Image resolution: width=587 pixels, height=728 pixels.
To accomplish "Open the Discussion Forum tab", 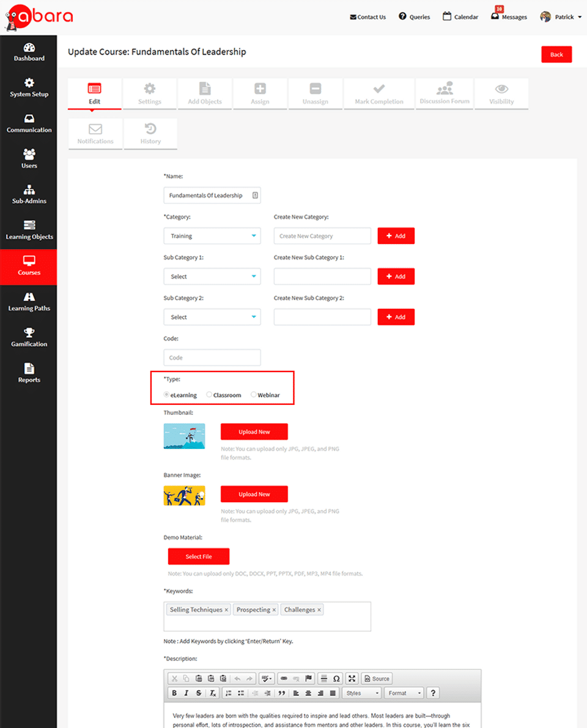I will pos(445,94).
